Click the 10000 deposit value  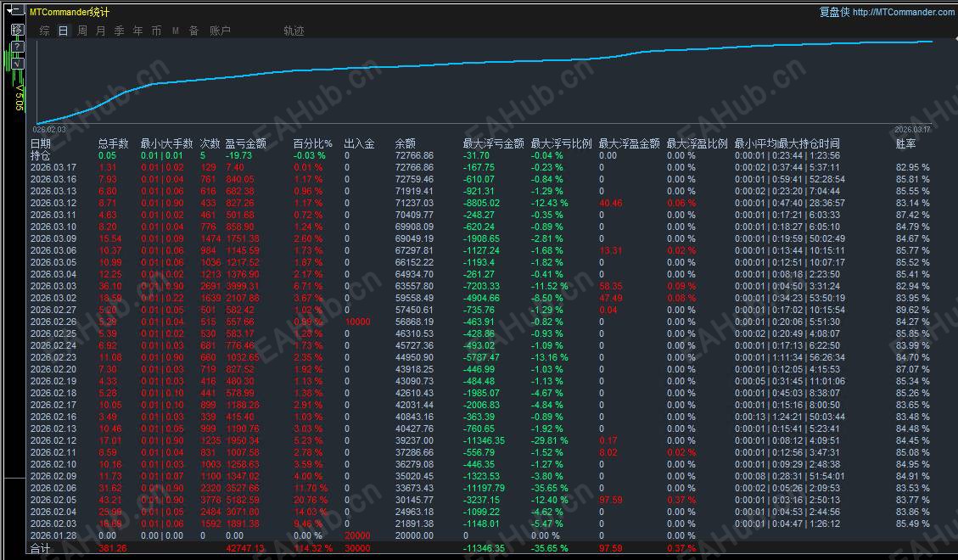coord(357,322)
